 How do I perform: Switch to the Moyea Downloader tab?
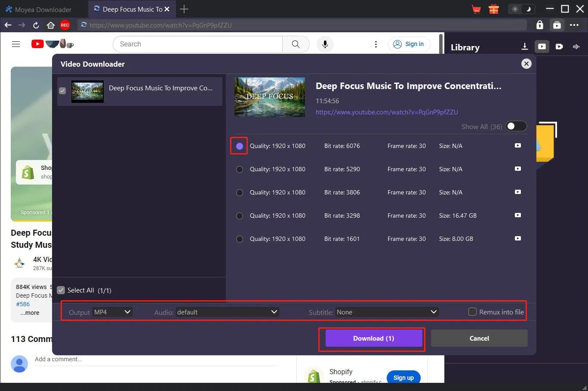43,9
